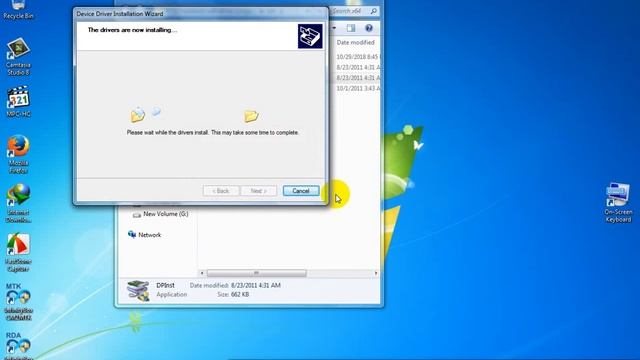
Task: Click the Explorer search magnifier icon
Action: tap(373, 11)
